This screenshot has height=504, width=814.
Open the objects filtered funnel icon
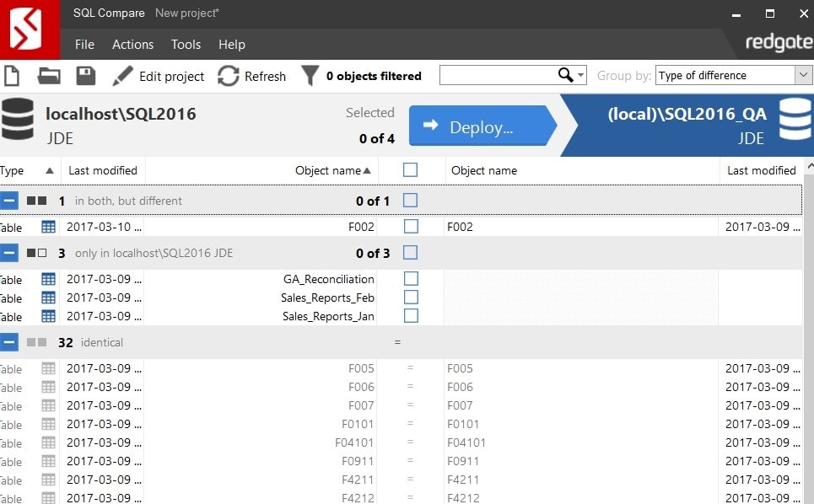pyautogui.click(x=310, y=76)
